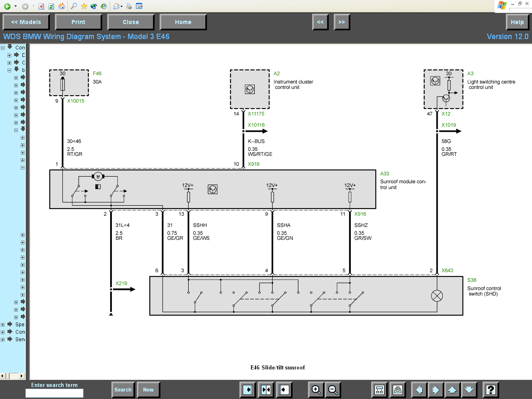This screenshot has height=399, width=532.
Task: Go to Home via header button
Action: 183,22
